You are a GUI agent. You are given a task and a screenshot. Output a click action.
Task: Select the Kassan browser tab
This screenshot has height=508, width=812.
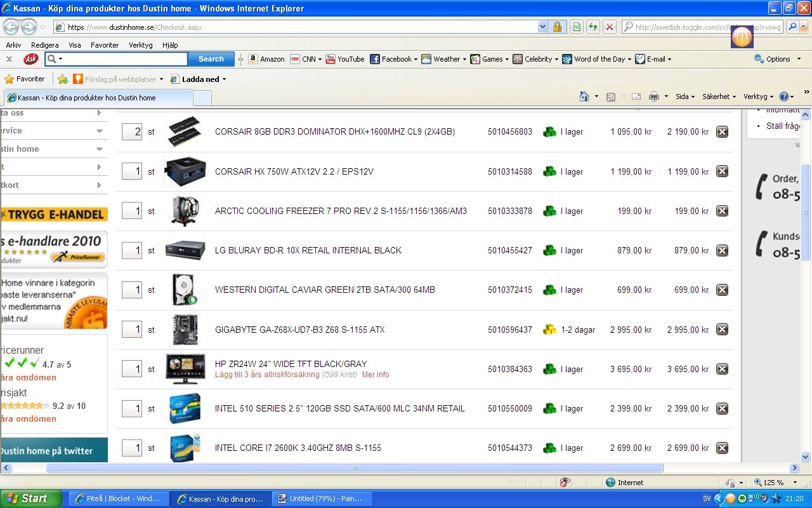click(x=98, y=98)
